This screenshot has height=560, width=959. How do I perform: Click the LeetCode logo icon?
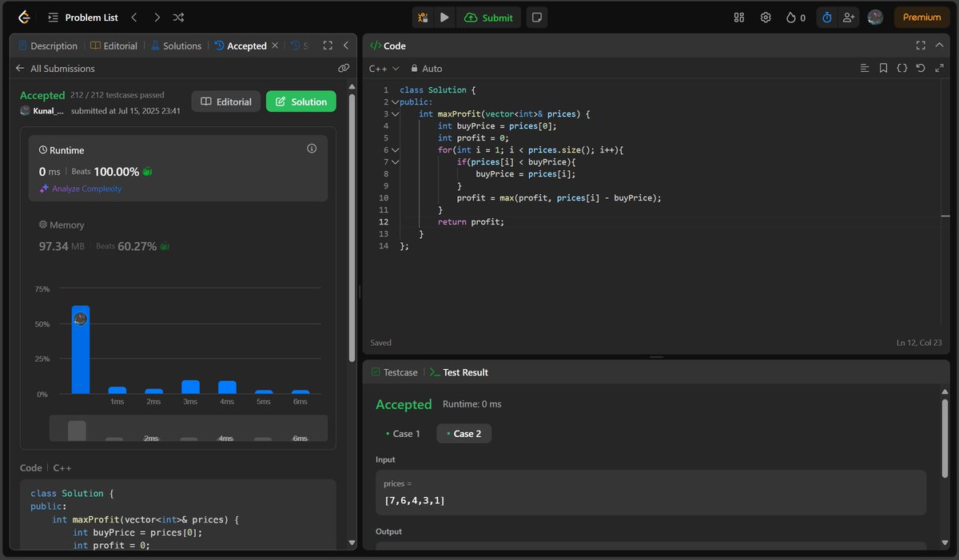pyautogui.click(x=24, y=17)
